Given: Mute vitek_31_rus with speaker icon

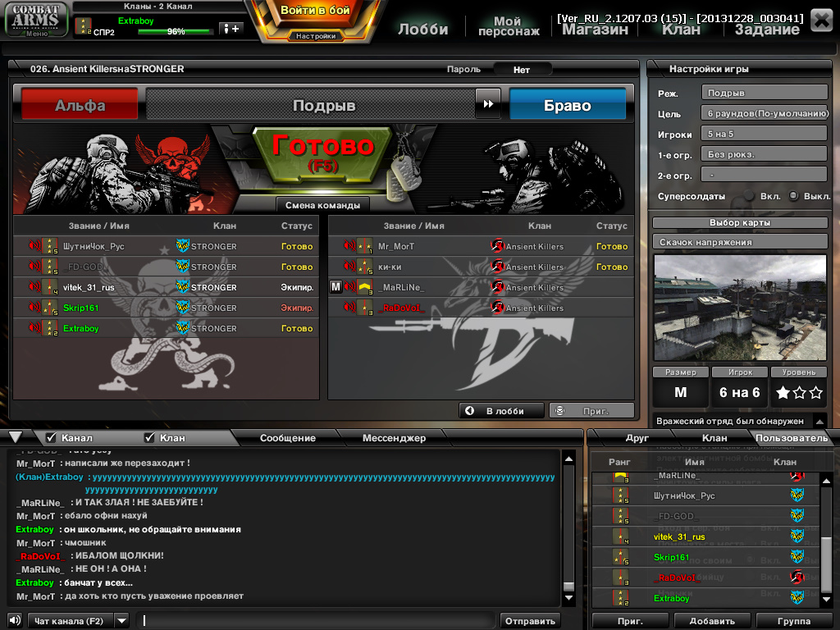Looking at the screenshot, I should (x=34, y=286).
